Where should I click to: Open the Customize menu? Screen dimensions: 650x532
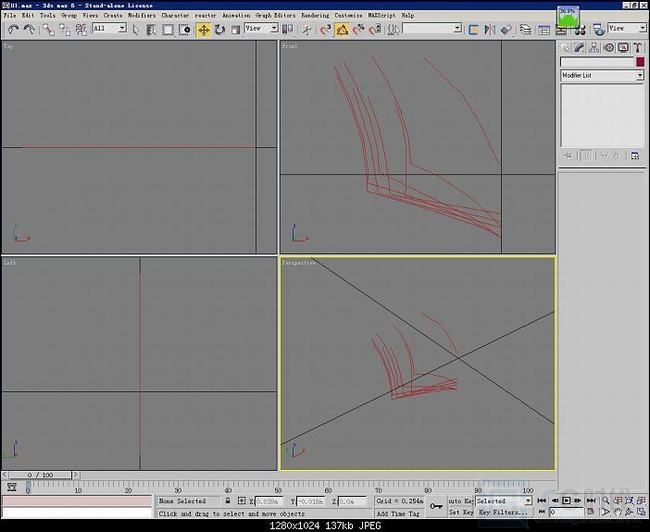point(348,15)
